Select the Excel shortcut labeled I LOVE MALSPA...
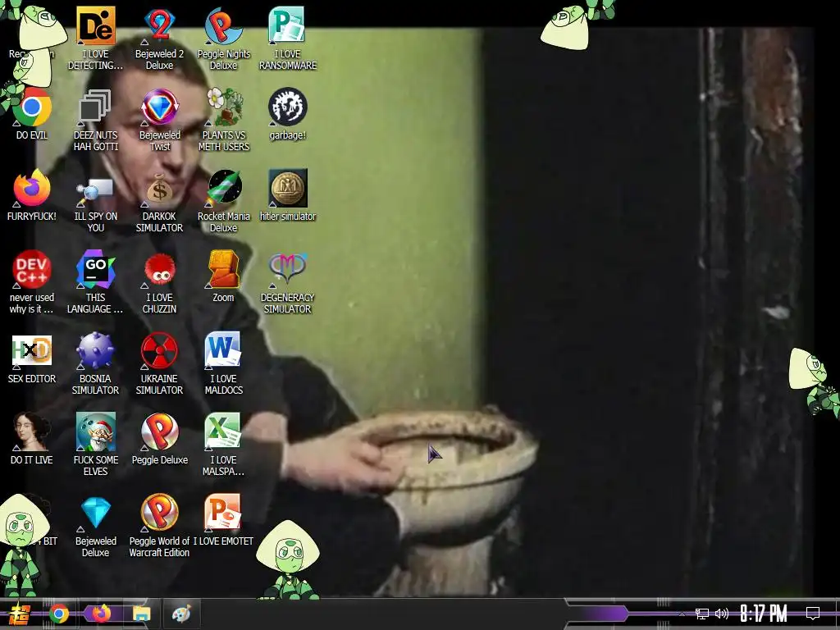Image resolution: width=840 pixels, height=630 pixels. (x=223, y=431)
